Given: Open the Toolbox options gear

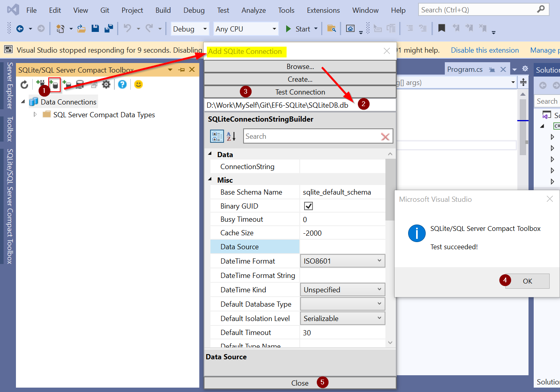Looking at the screenshot, I should tap(106, 84).
